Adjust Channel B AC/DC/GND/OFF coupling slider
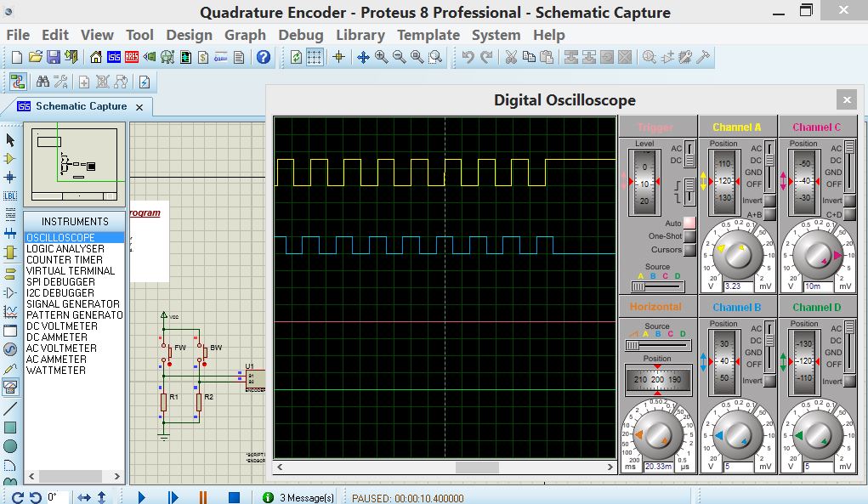The image size is (868, 504). (769, 345)
